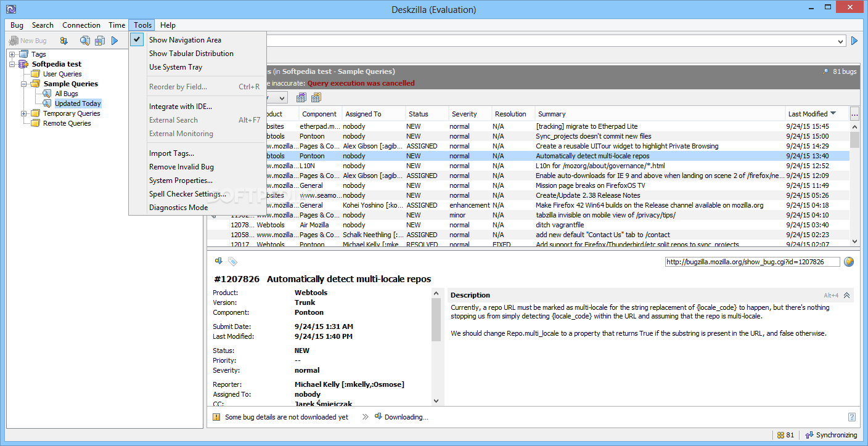Open the Time menu
The image size is (868, 446).
[x=117, y=25]
